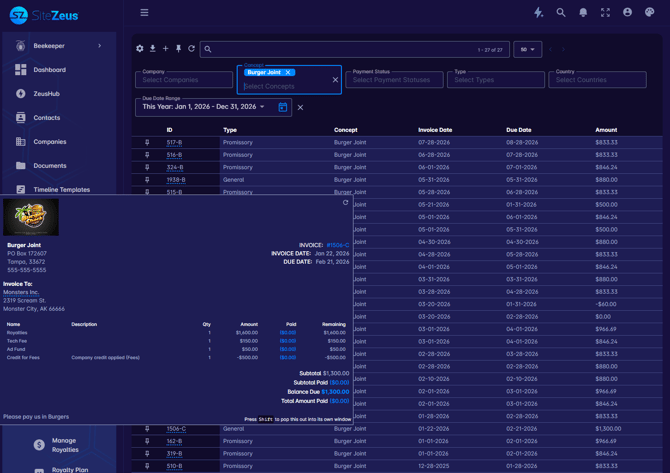Go to next results page arrow

coord(563,49)
